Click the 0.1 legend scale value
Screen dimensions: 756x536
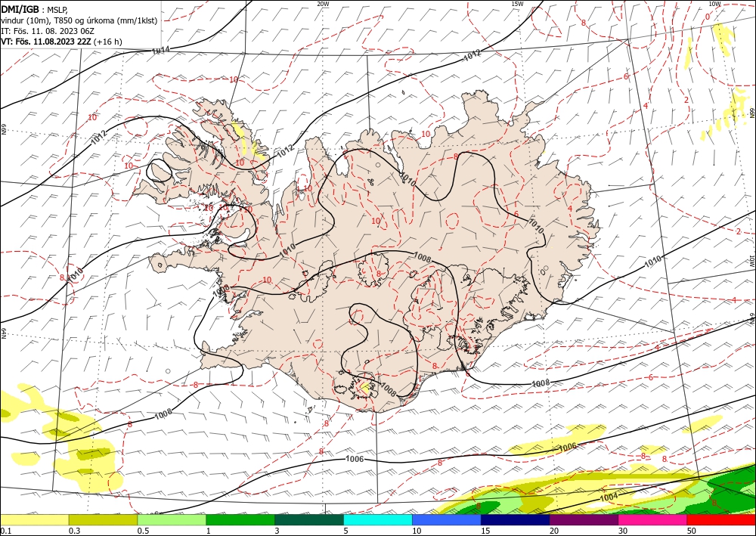click(5, 531)
